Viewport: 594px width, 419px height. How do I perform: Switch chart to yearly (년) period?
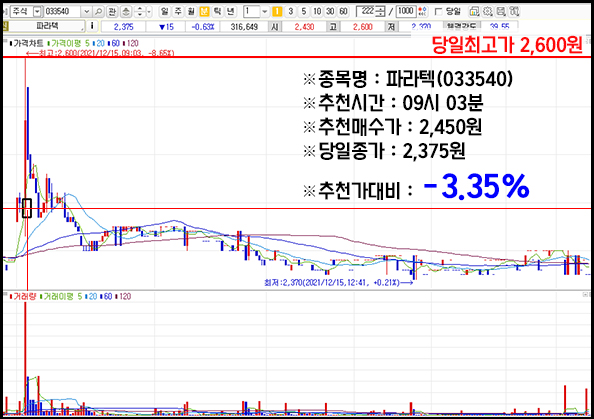point(230,11)
